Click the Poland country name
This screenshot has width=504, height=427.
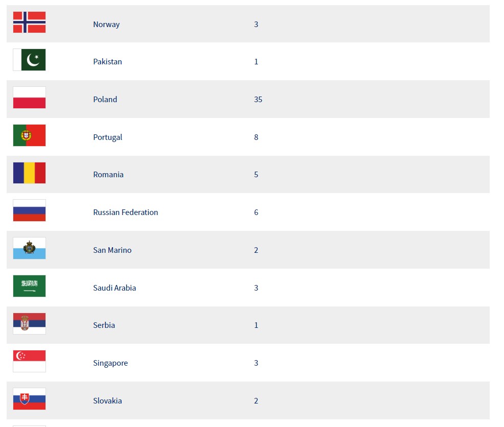[x=105, y=99]
